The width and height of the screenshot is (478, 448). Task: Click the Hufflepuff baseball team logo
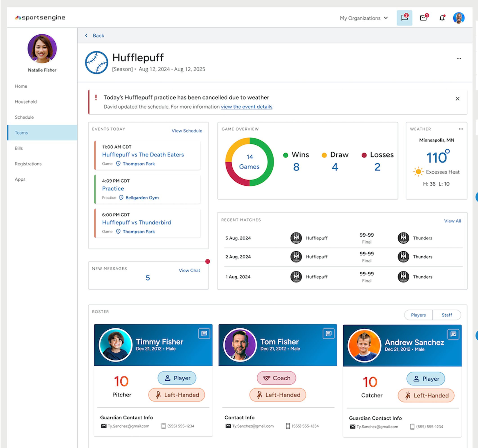96,63
